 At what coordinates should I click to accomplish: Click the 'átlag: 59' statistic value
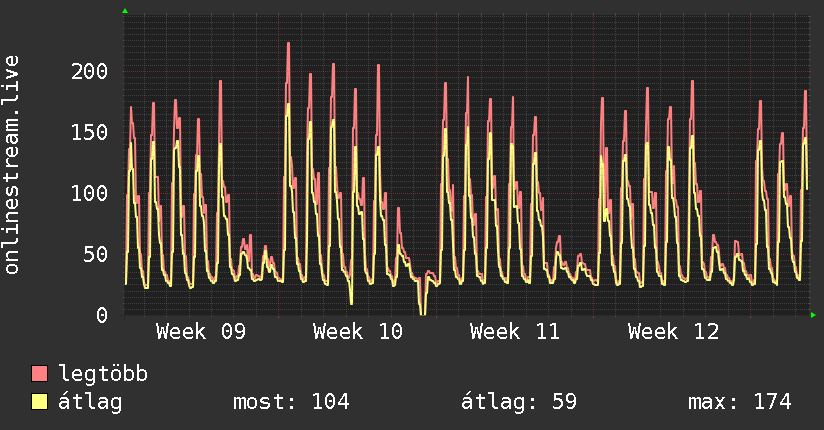tap(519, 402)
